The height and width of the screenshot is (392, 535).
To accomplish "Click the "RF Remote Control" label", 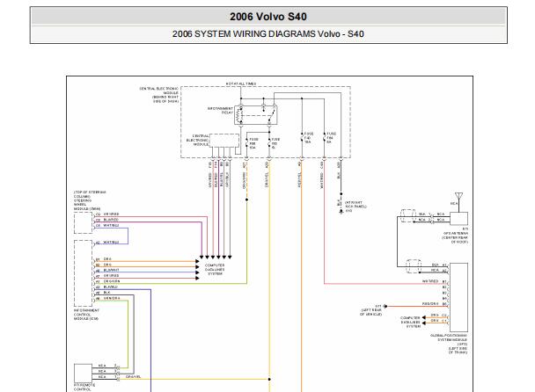I will pos(84,388).
